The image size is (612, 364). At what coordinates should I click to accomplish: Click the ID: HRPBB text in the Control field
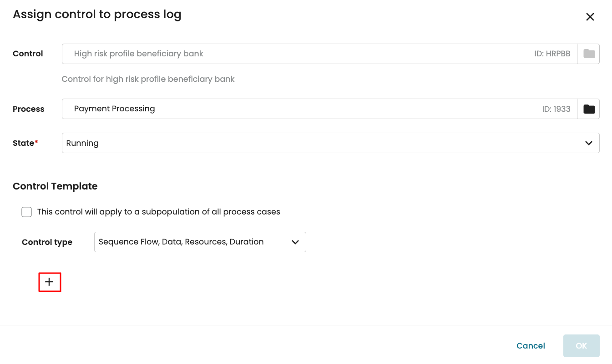552,54
